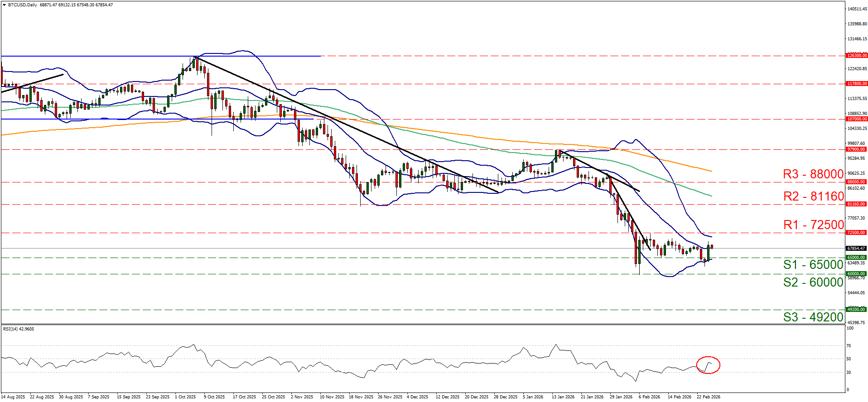Select the R1 - 72500 resistance label

point(813,225)
